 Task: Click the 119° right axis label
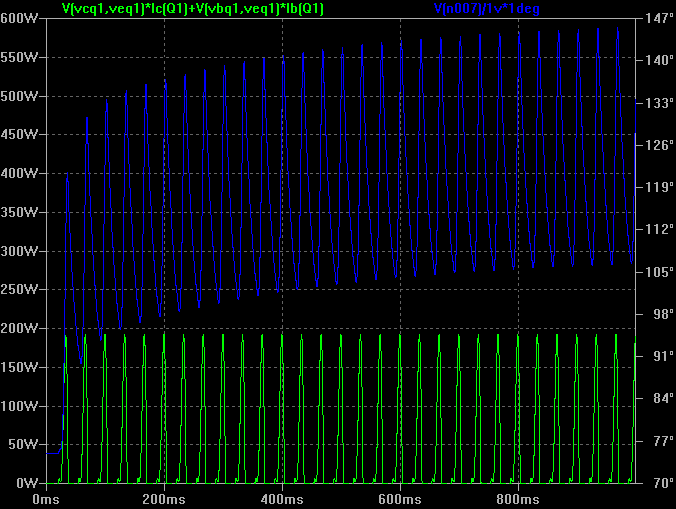pyautogui.click(x=659, y=187)
